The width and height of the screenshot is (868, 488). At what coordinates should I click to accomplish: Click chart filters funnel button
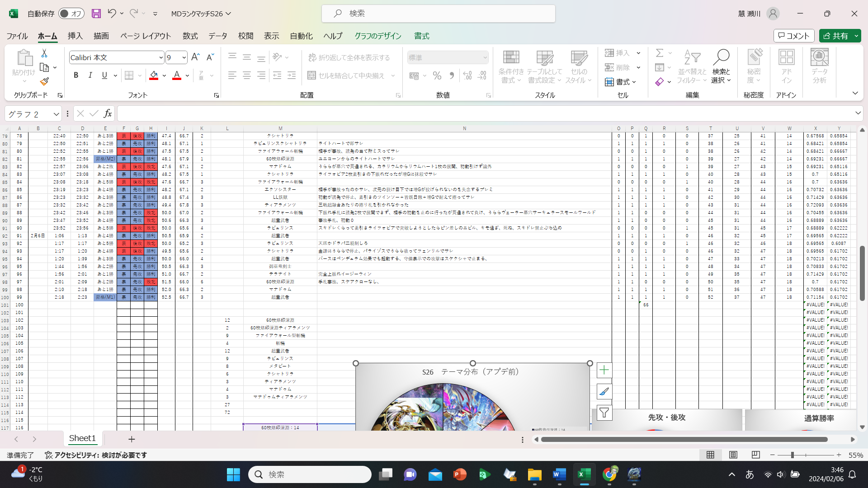click(604, 413)
